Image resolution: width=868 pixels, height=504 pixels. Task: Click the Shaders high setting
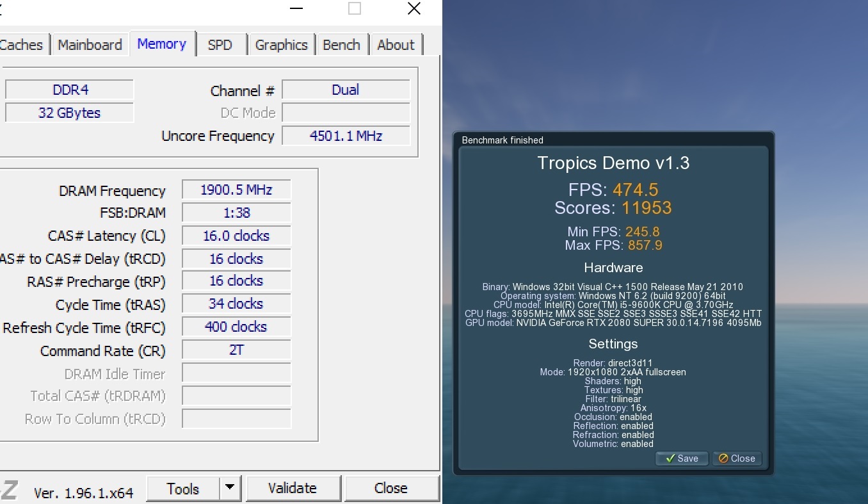(x=613, y=381)
